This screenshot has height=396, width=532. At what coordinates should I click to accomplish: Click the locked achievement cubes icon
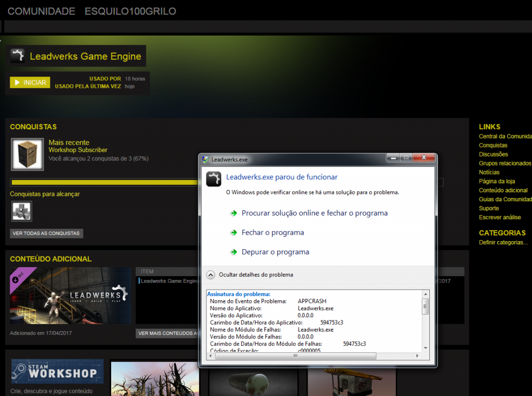(x=22, y=211)
